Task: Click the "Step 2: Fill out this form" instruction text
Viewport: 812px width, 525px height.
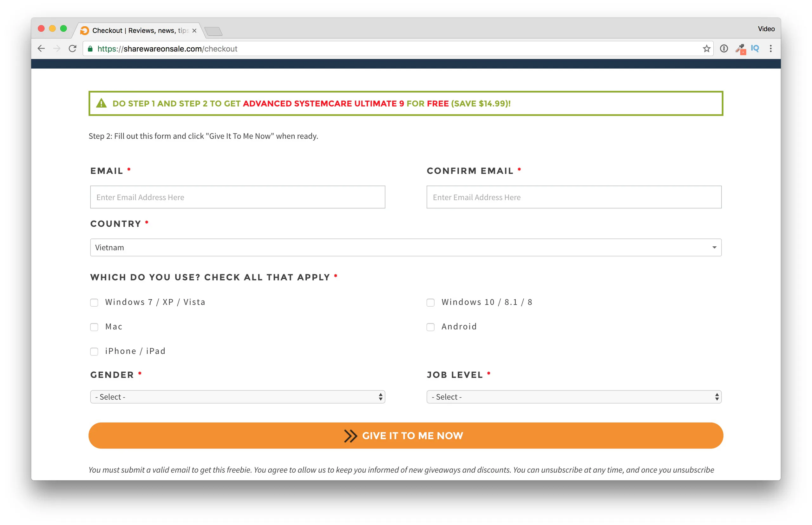Action: pyautogui.click(x=203, y=136)
